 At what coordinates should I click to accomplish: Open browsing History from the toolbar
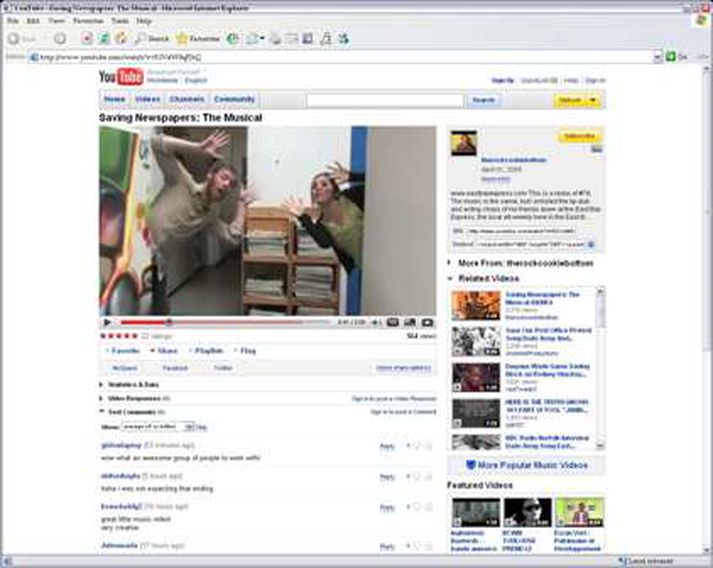232,39
